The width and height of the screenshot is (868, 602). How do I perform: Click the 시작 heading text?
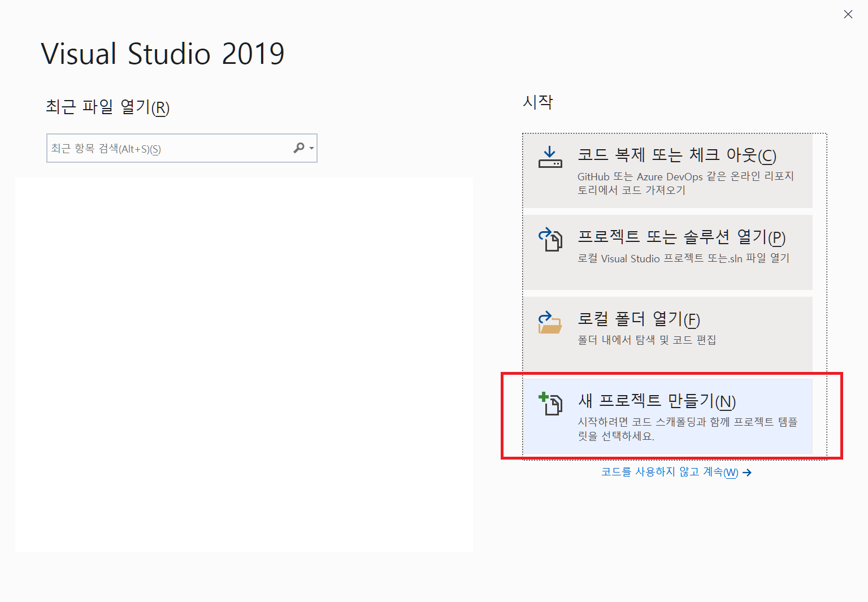click(x=538, y=102)
